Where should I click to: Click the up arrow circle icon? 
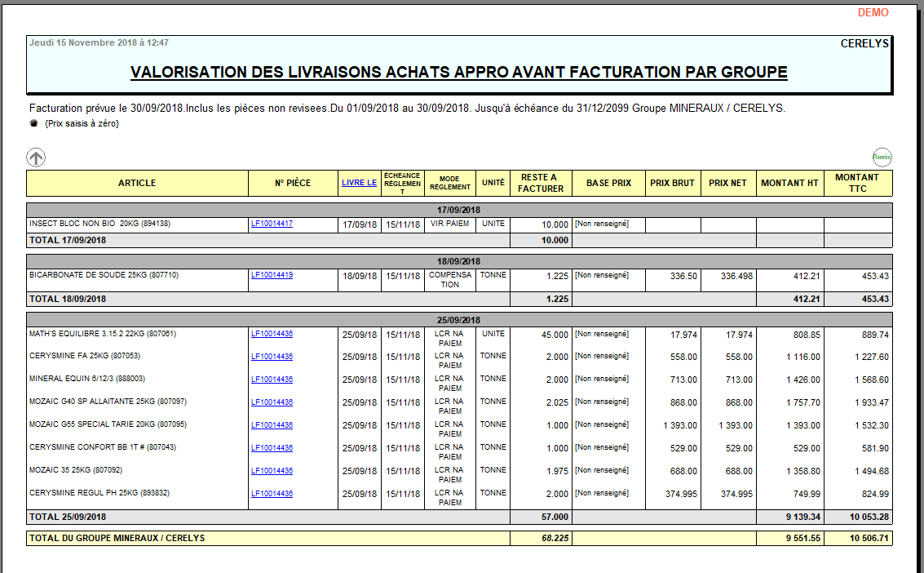(x=36, y=158)
